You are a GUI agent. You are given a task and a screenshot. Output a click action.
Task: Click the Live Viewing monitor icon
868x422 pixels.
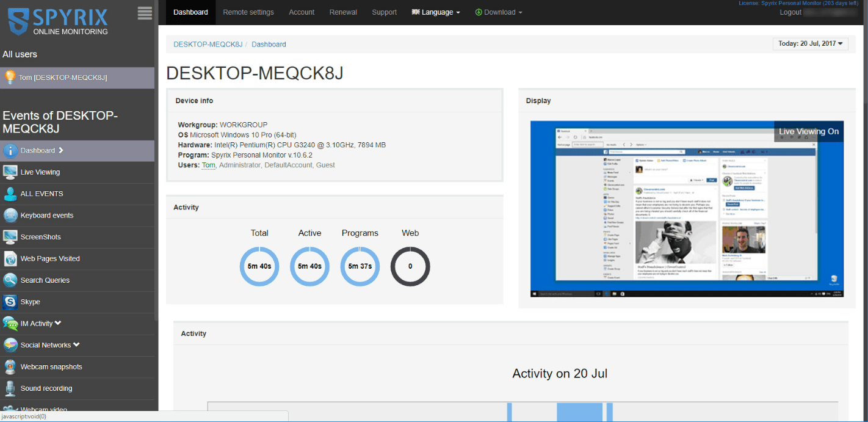[x=10, y=172]
